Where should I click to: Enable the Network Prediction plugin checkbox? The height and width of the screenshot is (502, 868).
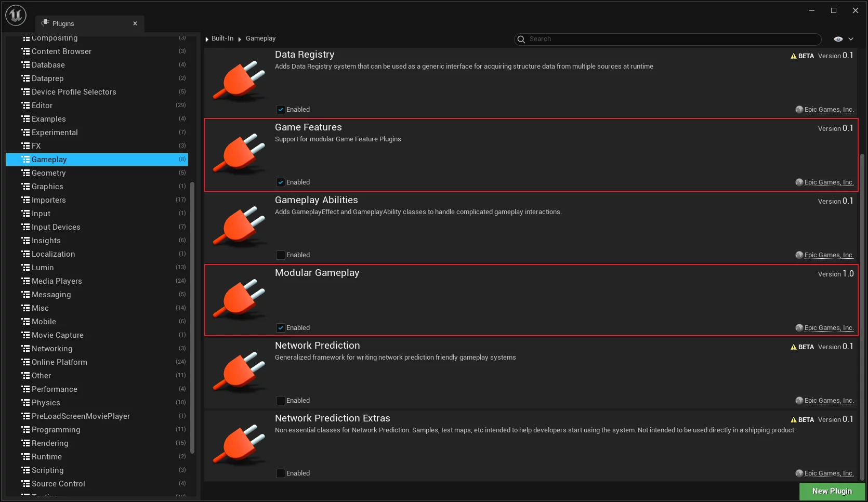tap(281, 401)
